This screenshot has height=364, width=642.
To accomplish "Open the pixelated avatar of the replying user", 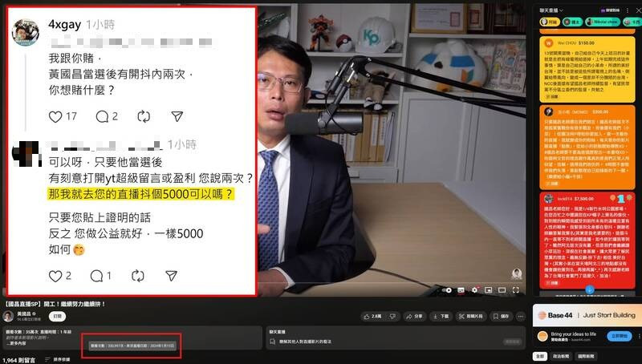I will pyautogui.click(x=27, y=154).
